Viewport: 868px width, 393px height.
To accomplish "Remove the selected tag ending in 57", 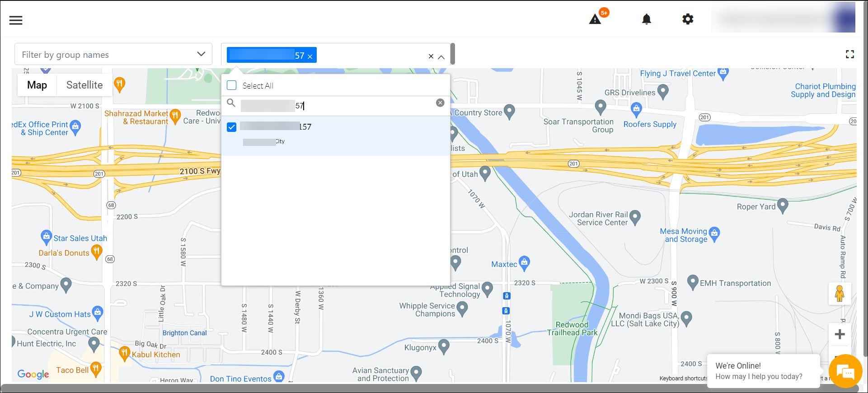I will [x=310, y=56].
